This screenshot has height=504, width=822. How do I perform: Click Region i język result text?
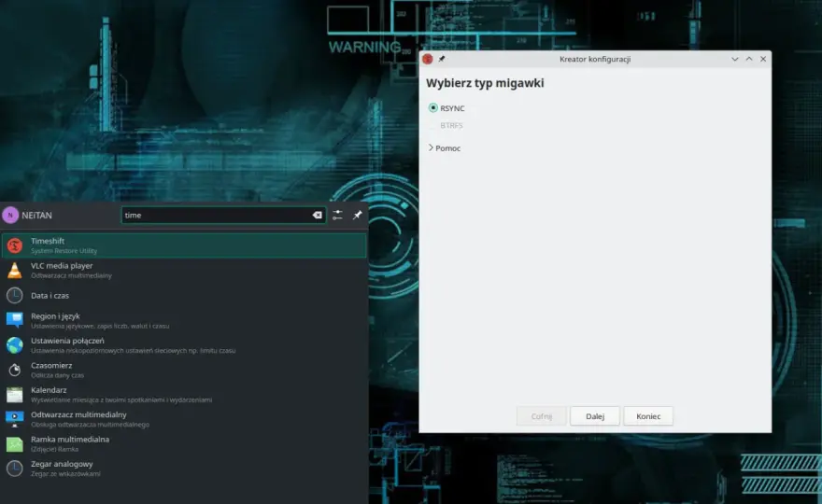pos(55,315)
